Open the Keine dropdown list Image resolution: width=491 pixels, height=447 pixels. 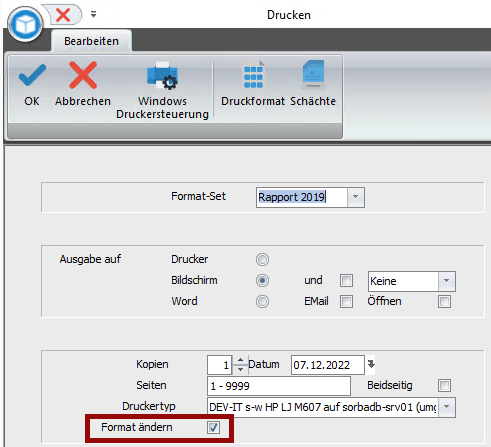(446, 281)
